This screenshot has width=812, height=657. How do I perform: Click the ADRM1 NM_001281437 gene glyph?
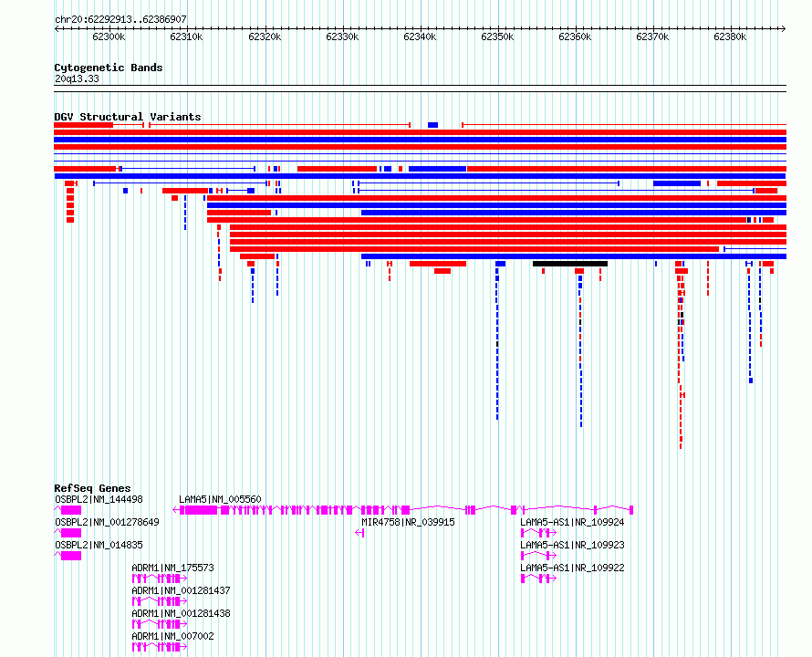tap(160, 601)
